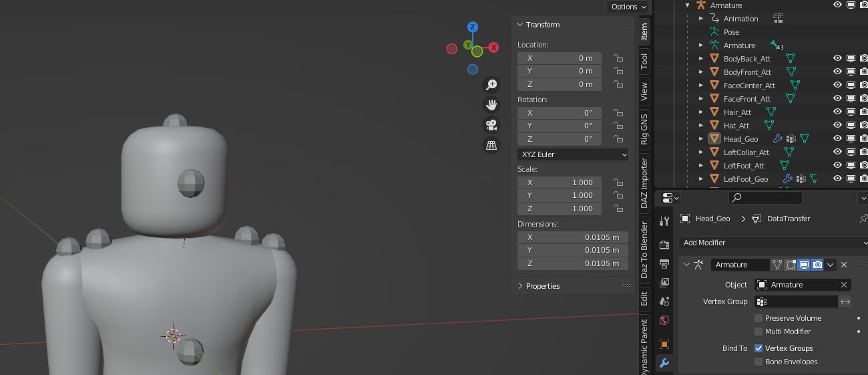This screenshot has height=375, width=868.
Task: Click the bone icon next to Armature data
Action: point(774,45)
